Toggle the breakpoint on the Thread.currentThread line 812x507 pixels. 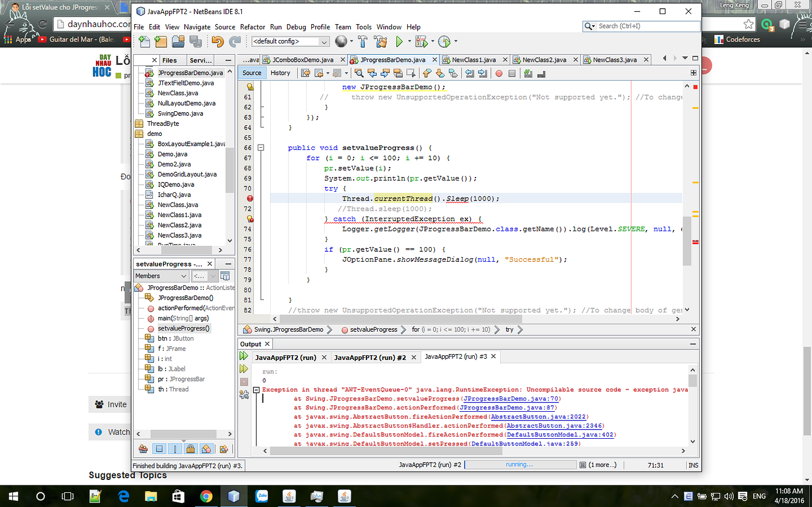250,198
